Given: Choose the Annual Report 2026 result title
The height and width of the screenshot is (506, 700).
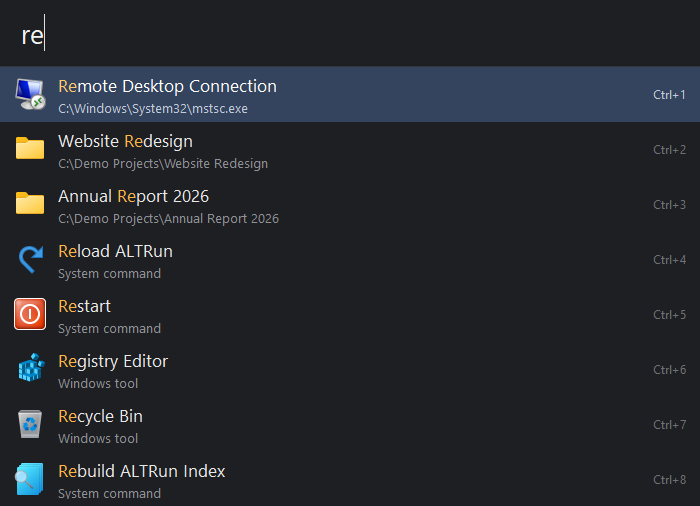Looking at the screenshot, I should (133, 196).
